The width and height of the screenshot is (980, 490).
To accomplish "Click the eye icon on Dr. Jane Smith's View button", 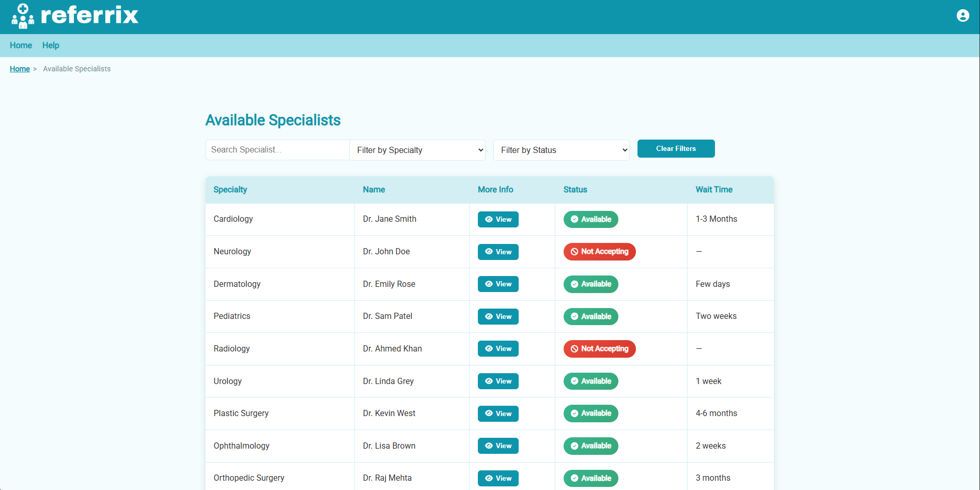I will tap(488, 219).
